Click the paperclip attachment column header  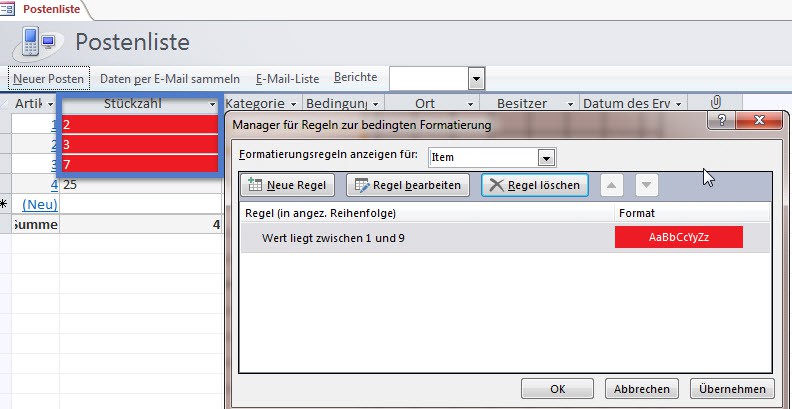pyautogui.click(x=715, y=103)
